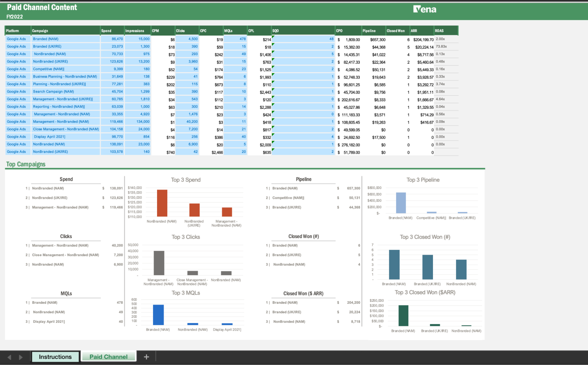Image resolution: width=588 pixels, height=365 pixels.
Task: Switch to the Instructions sheet tab
Action: pos(55,357)
